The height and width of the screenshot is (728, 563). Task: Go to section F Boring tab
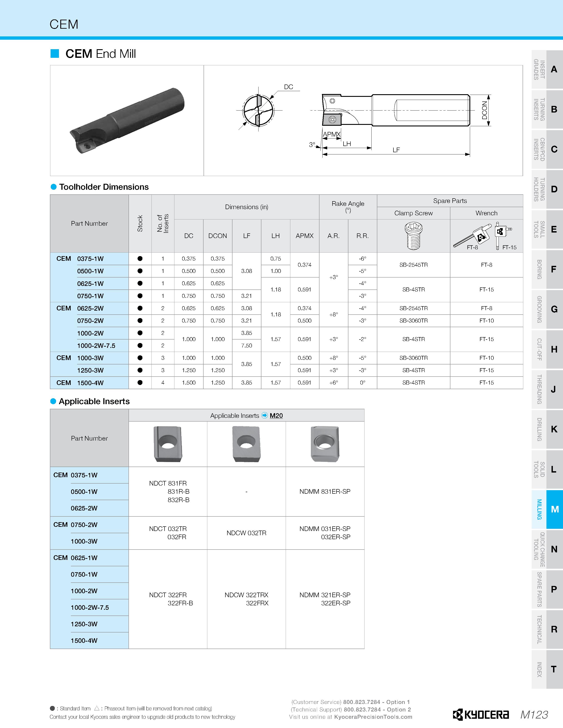(547, 269)
